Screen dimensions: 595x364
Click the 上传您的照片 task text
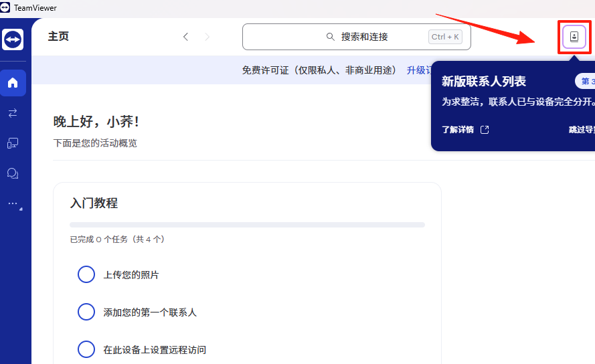coord(131,275)
